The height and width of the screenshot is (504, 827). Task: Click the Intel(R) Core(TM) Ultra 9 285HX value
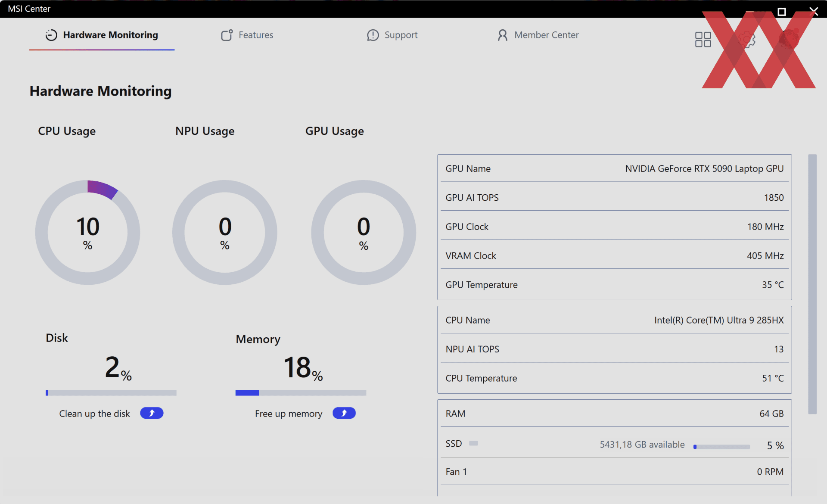click(719, 320)
